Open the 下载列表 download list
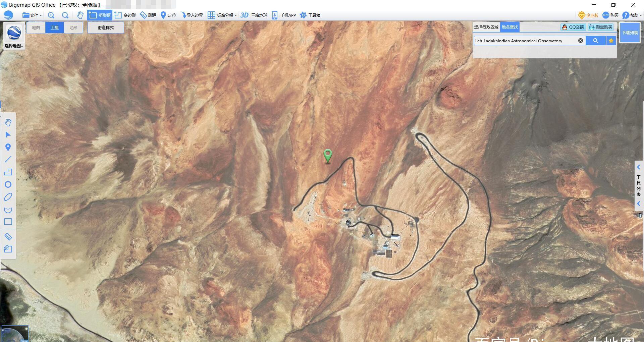 click(630, 33)
